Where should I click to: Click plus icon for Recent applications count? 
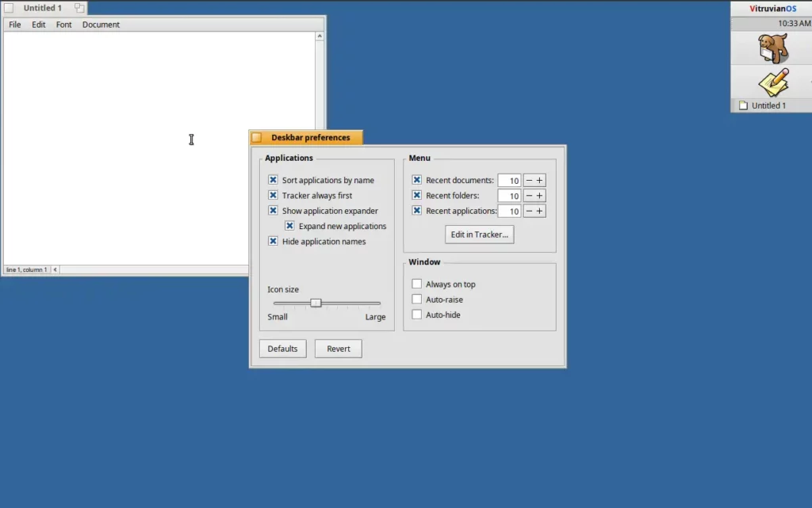[x=540, y=211]
